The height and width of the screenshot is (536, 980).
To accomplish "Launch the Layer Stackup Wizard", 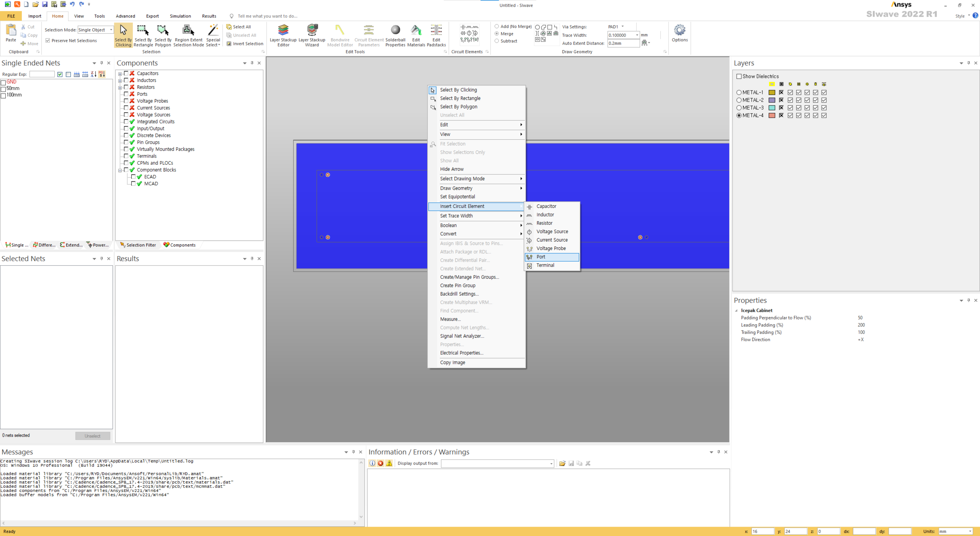I will click(312, 35).
